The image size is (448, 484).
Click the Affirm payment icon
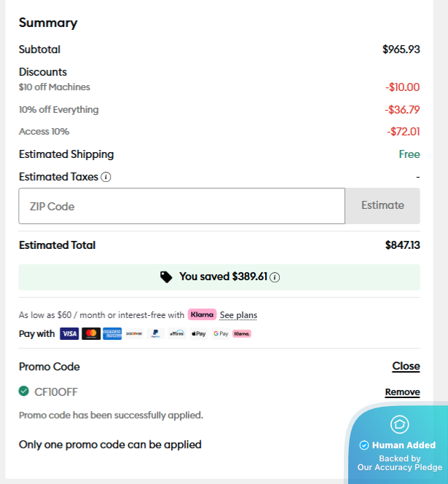(177, 334)
